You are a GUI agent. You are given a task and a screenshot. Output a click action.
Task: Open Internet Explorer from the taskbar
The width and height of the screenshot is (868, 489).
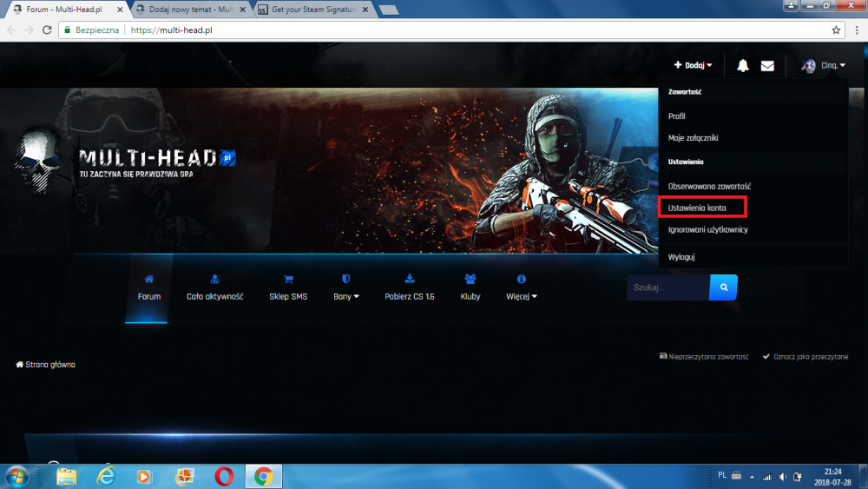coord(106,476)
